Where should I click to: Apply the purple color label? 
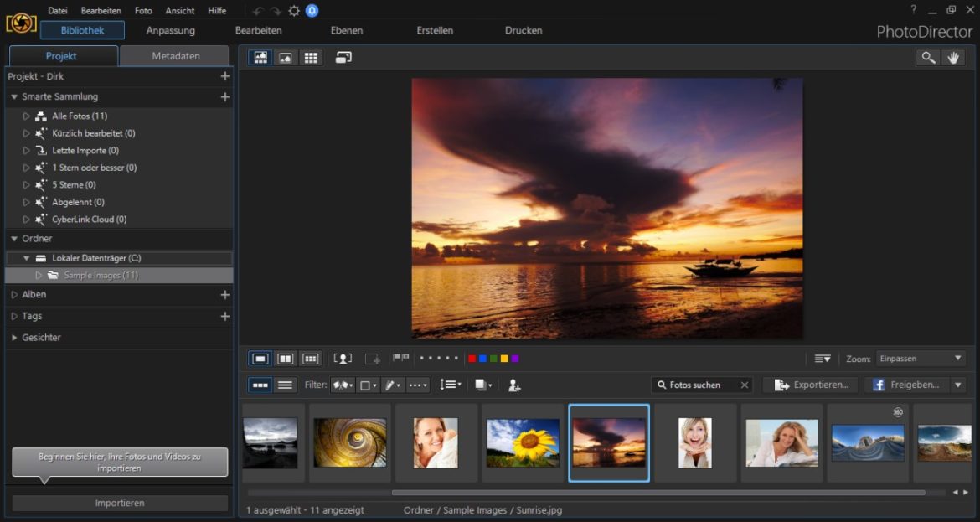(515, 359)
